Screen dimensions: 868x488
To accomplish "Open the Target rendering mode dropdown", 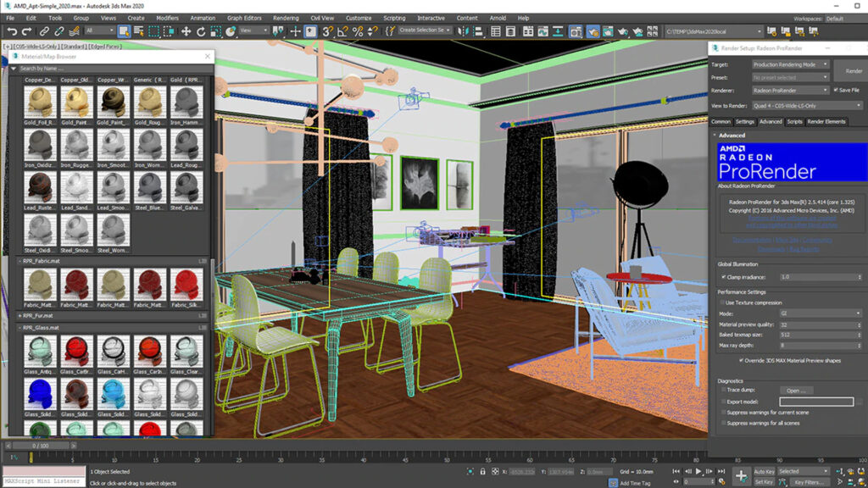I will pyautogui.click(x=790, y=64).
